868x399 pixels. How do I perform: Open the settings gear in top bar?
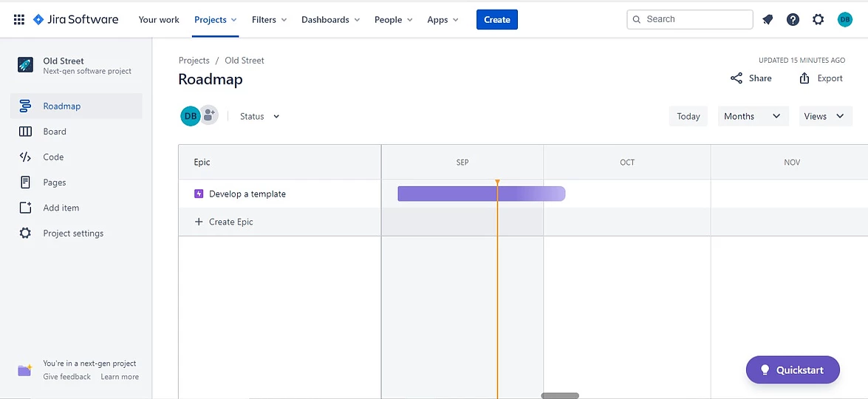pos(818,20)
